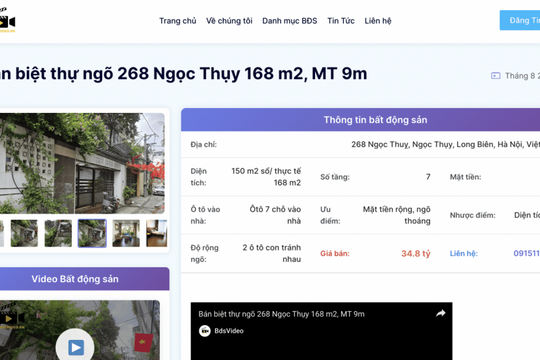Click the 2 ô tô con tránh nhau value

(x=272, y=253)
